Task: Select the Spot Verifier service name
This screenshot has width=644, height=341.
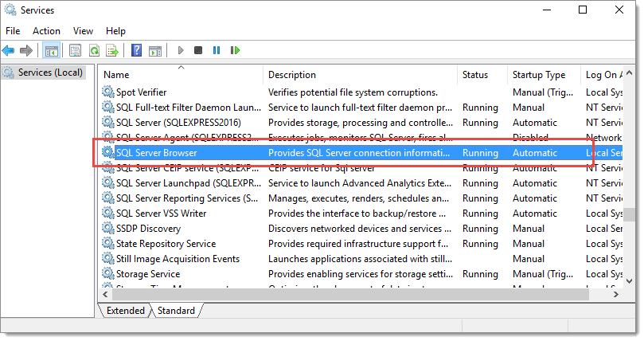Action: (141, 92)
